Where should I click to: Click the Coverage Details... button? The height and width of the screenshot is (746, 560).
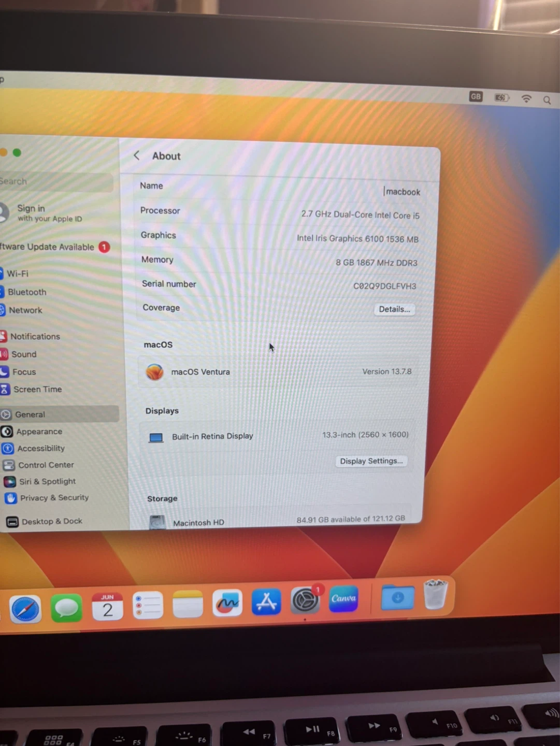coord(394,309)
